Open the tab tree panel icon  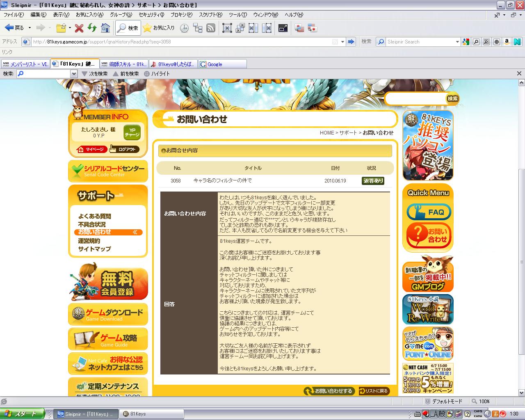point(198,28)
